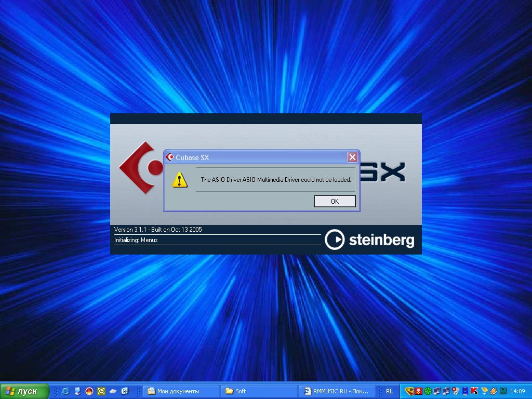Viewport: 532px width, 399px height.
Task: Click the red Cubase logo on the splash screen
Action: point(141,168)
